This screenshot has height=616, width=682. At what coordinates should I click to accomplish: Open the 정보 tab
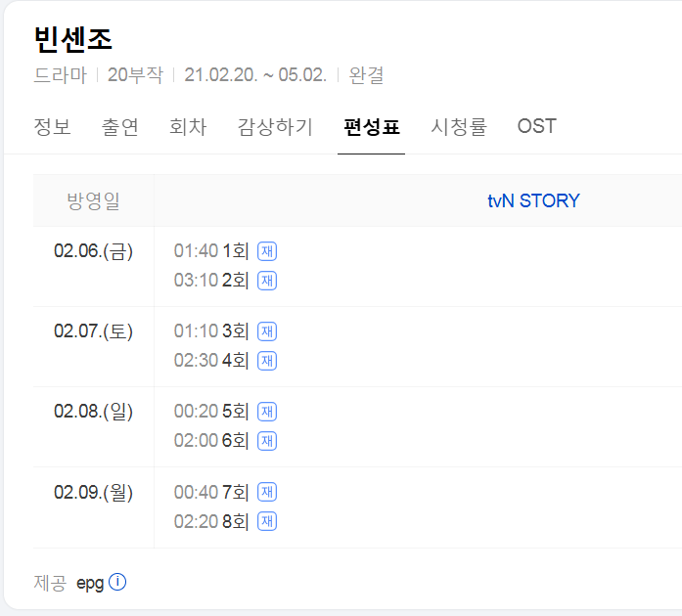point(52,127)
